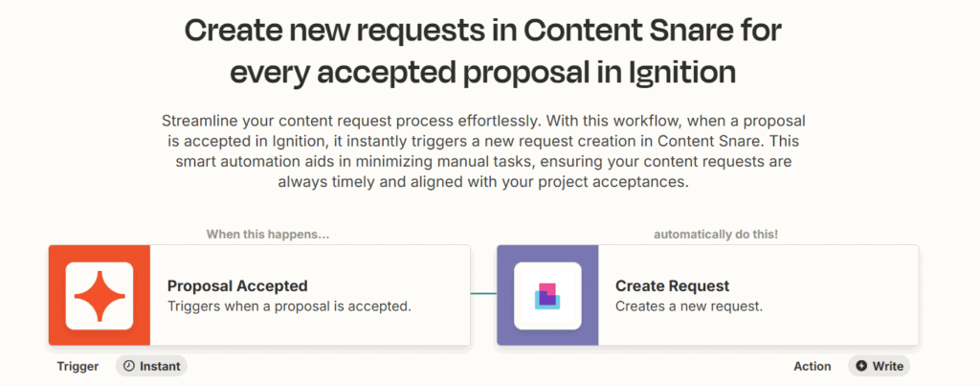Select the Instant trigger badge
The image size is (980, 386).
(151, 366)
